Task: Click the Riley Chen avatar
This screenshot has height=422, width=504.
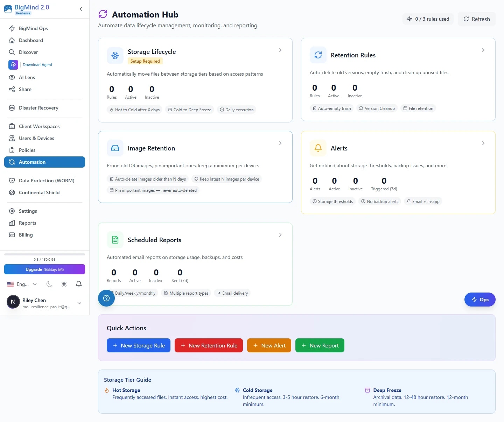Action: [x=13, y=302]
